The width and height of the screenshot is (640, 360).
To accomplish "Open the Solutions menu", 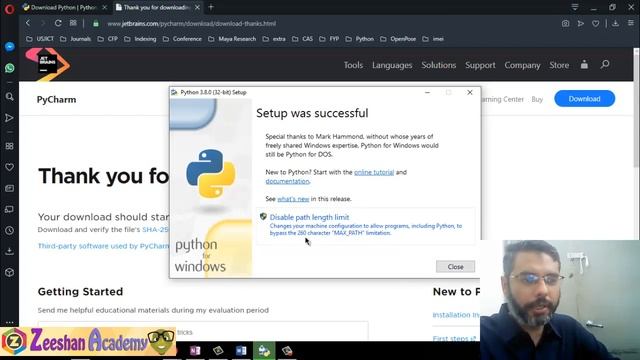I will pos(438,65).
